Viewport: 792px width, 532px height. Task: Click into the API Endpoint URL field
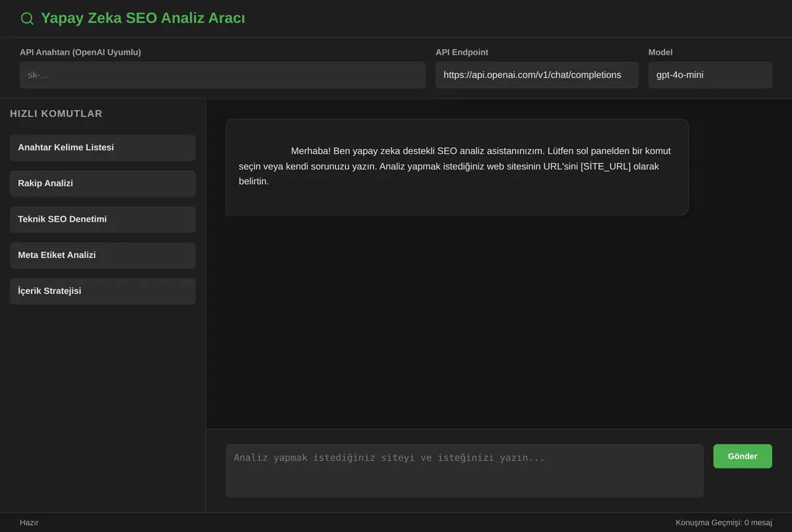pyautogui.click(x=537, y=75)
